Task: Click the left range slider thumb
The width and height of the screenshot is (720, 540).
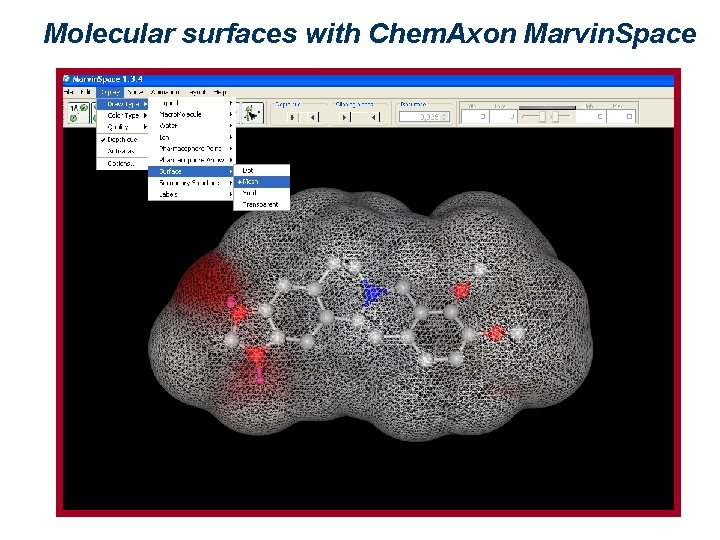Action: (542, 117)
